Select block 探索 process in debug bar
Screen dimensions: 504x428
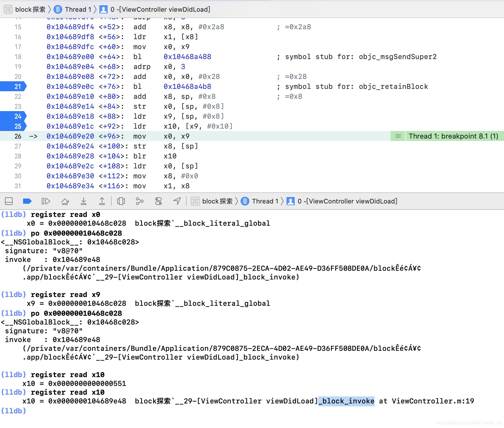212,201
